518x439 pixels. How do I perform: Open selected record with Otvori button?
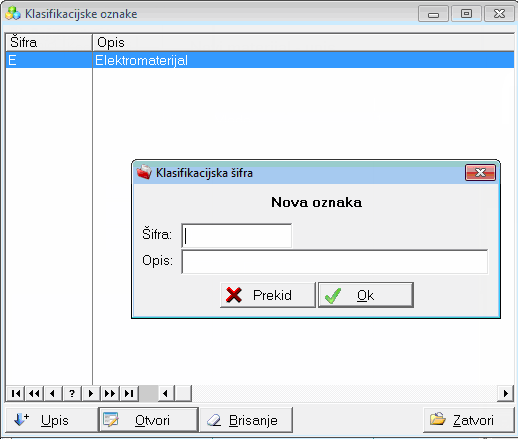click(149, 420)
